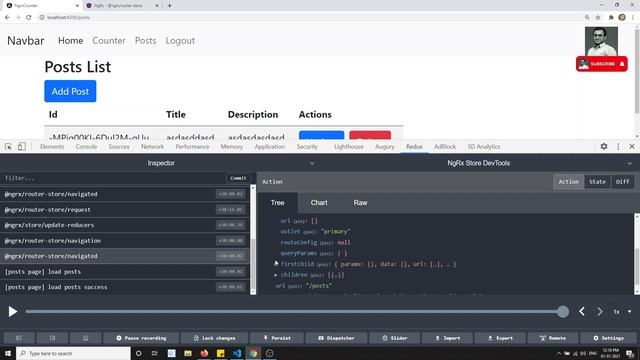This screenshot has width=640, height=360.
Task: Activate the inspect element picker icon
Action: [8, 147]
